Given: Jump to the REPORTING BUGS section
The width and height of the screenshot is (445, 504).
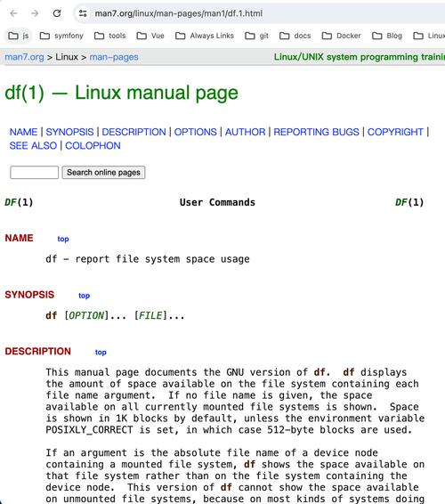Looking at the screenshot, I should 316,132.
